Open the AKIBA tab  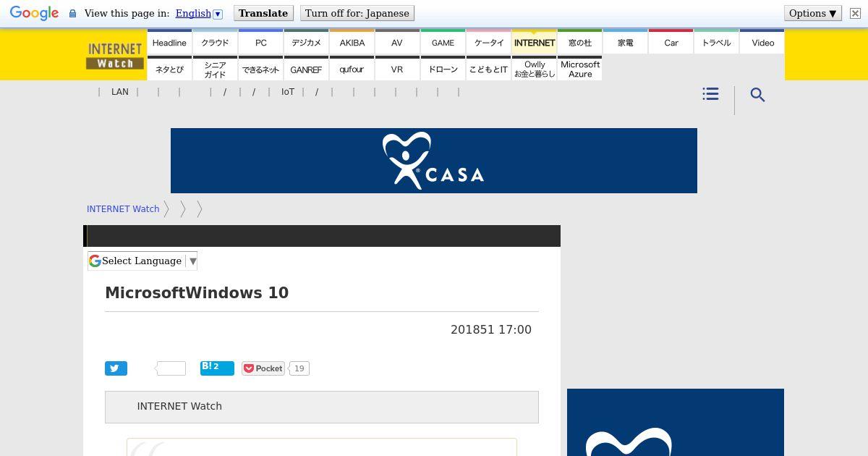click(352, 43)
